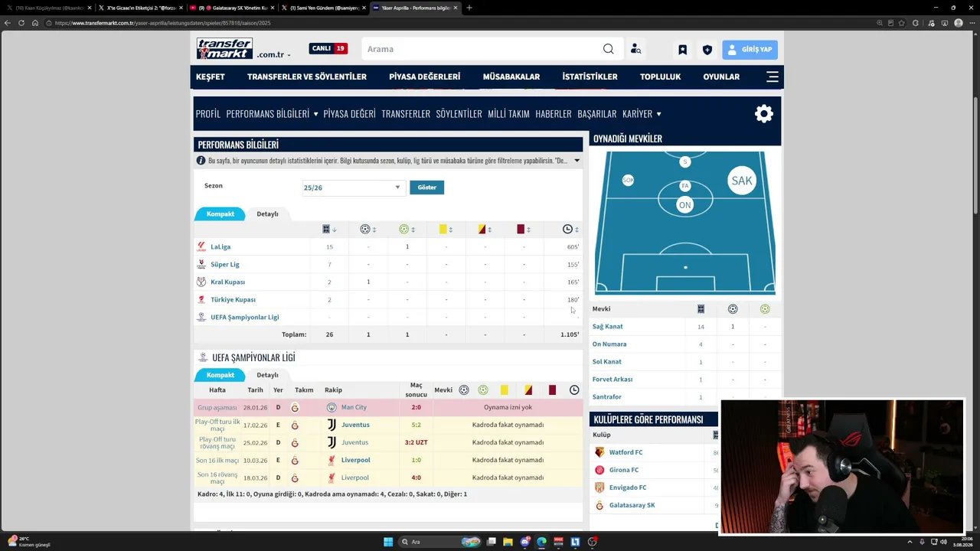Click the Galatasaray SK club crest

[599, 506]
